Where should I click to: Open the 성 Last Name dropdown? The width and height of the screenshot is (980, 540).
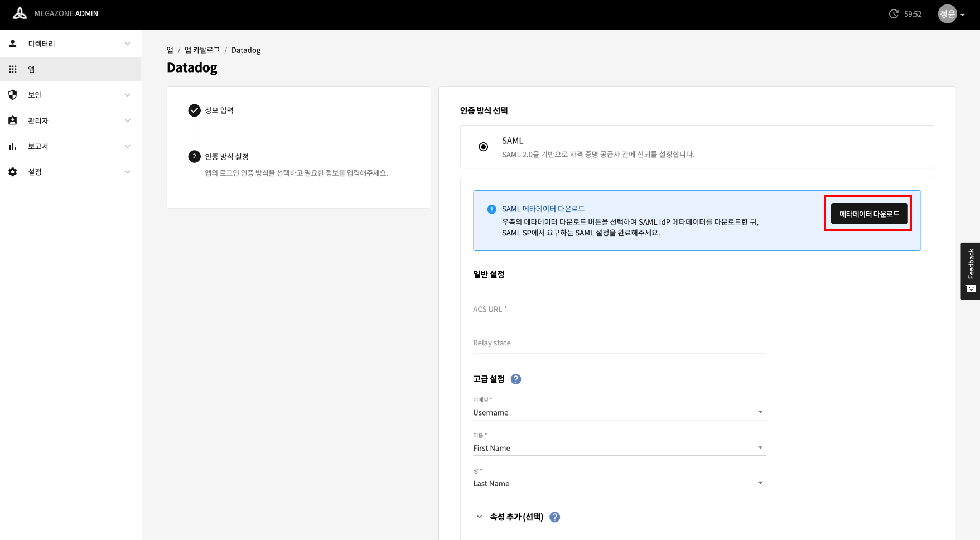(619, 484)
